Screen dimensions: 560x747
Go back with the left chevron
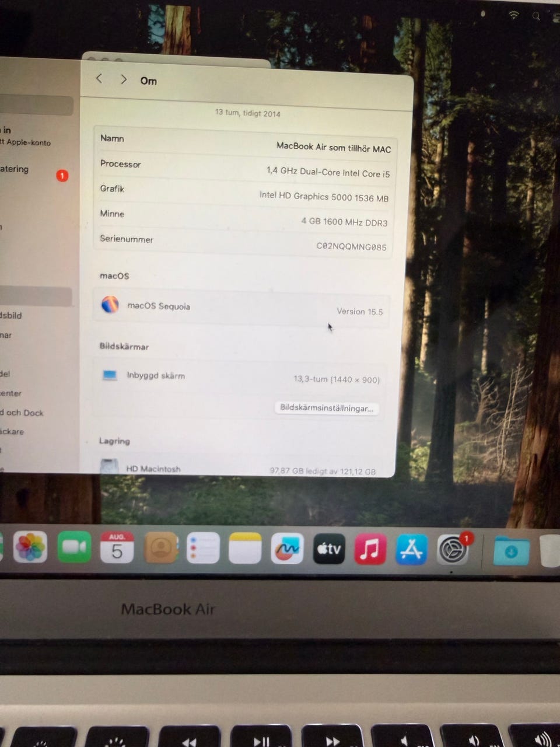[x=99, y=78]
